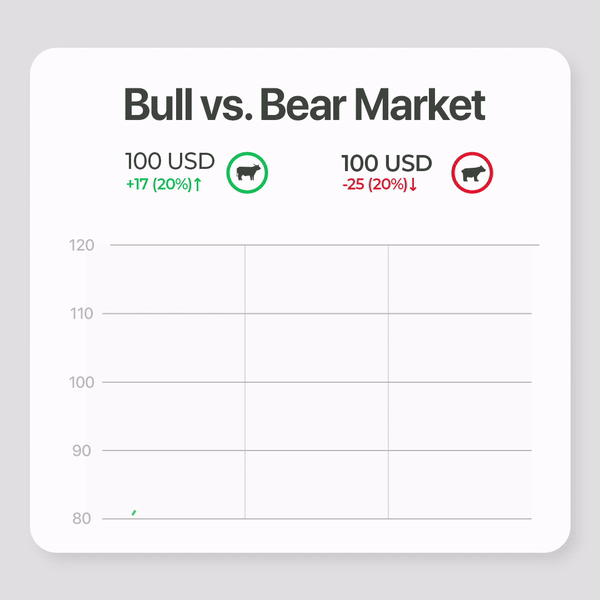The image size is (600, 600).
Task: Select the 90 y-axis label
Action: (x=82, y=451)
